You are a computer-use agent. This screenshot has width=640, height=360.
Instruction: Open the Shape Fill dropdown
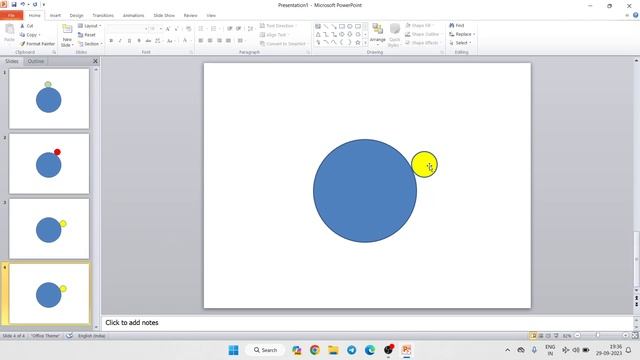(420, 25)
